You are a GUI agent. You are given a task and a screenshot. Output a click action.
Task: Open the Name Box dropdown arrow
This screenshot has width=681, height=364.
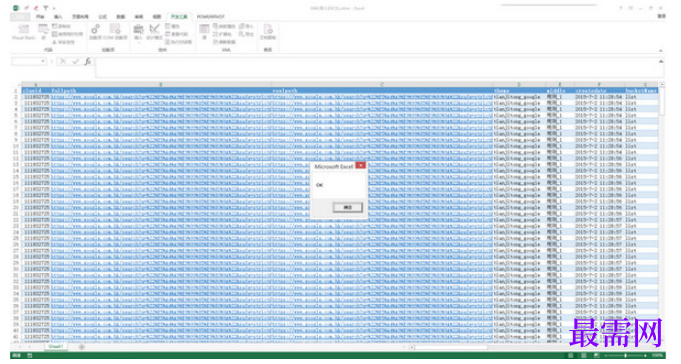(43, 61)
